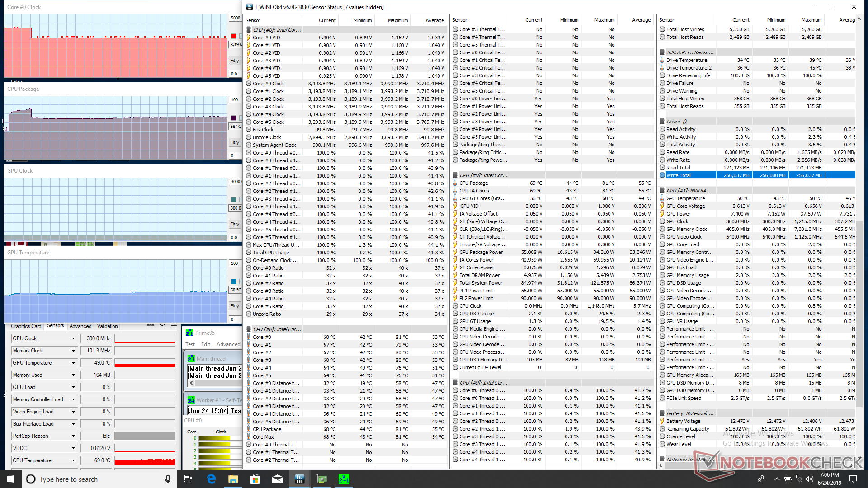Click blue color swatch on GPU Temperature graph
The height and width of the screenshot is (488, 868).
[x=234, y=282]
